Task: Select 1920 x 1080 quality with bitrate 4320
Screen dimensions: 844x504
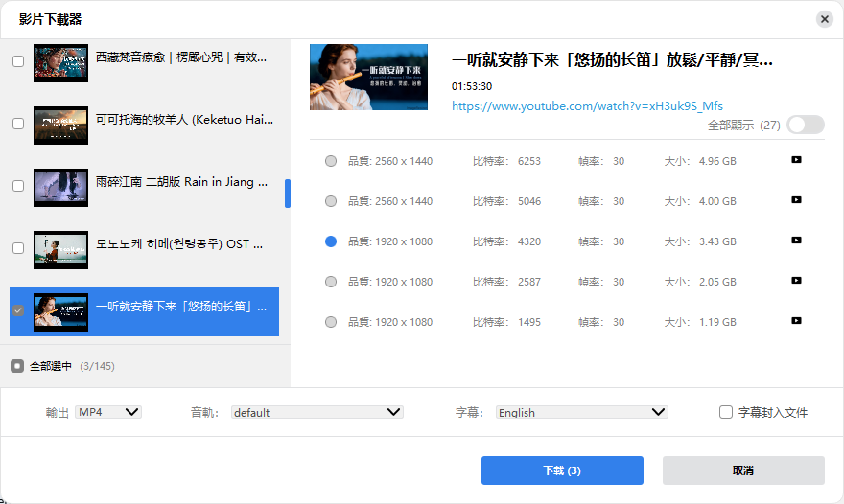Action: [331, 241]
